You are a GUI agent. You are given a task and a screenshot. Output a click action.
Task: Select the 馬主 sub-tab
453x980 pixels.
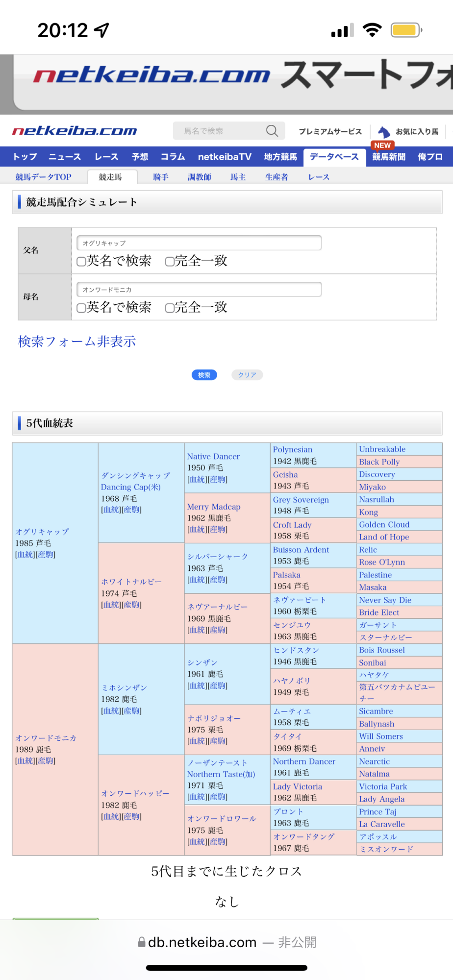(x=238, y=177)
